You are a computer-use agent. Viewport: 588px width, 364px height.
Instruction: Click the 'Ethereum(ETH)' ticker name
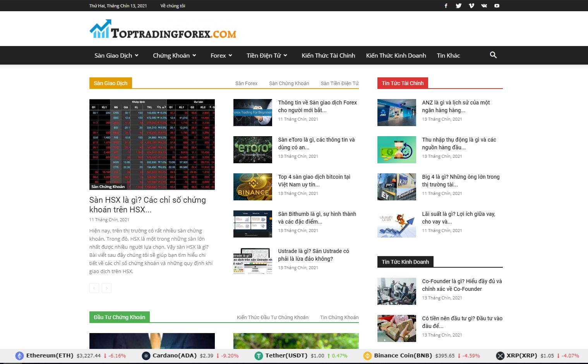tap(50, 355)
